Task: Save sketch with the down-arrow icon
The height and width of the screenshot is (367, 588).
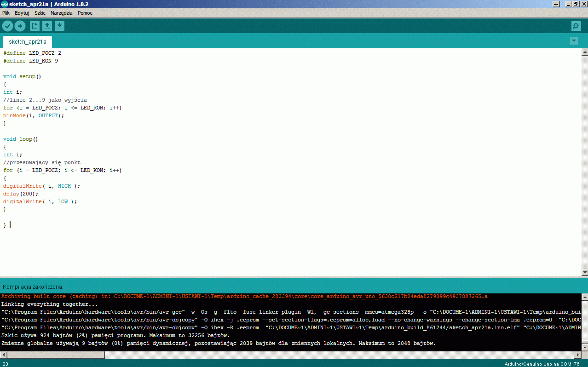Action: click(60, 26)
